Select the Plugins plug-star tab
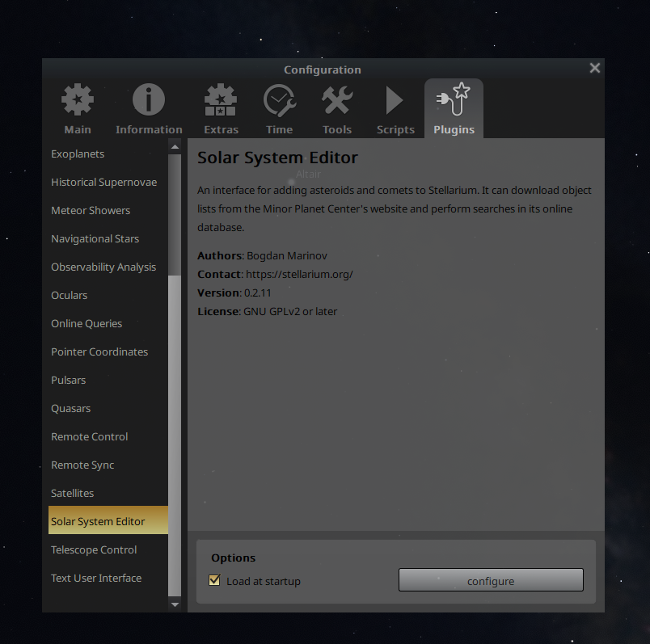650x644 pixels. (x=454, y=108)
